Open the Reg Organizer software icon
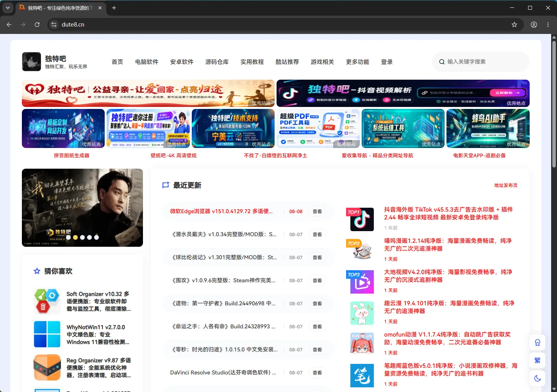557x392 pixels. pyautogui.click(x=47, y=367)
